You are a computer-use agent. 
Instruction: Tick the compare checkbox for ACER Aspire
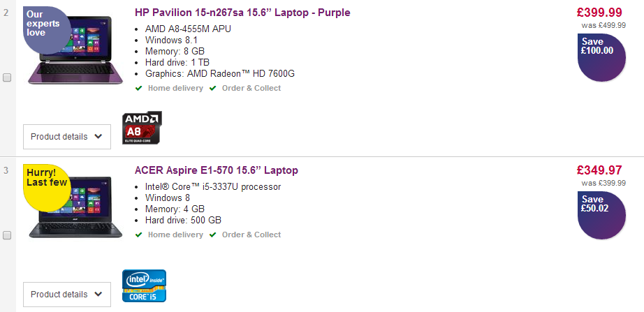(7, 235)
